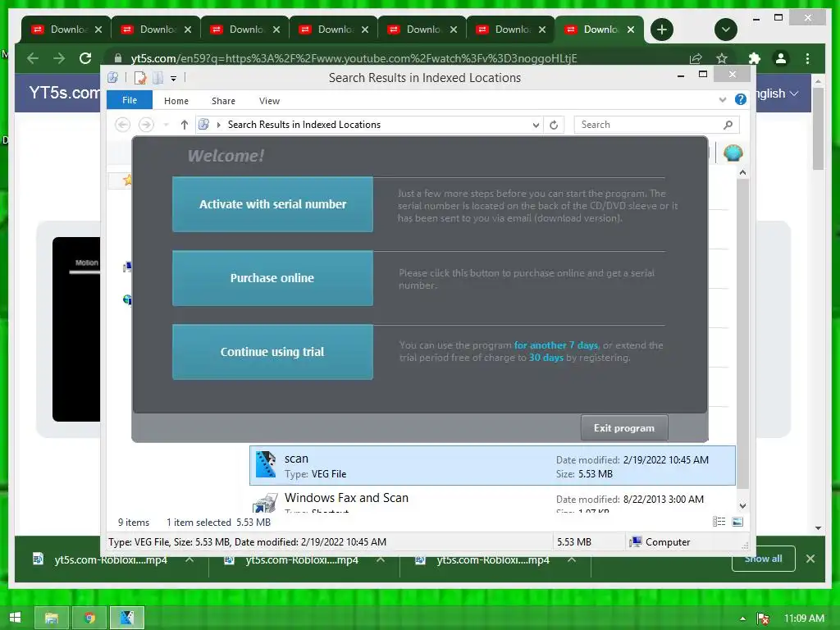Screen dimensions: 840x630
Task: Expand address bar history dropdown
Action: [x=536, y=125]
